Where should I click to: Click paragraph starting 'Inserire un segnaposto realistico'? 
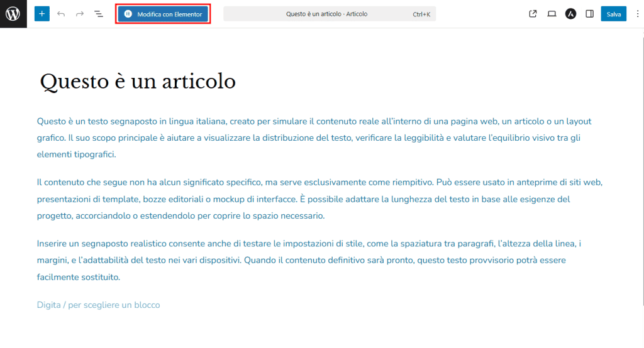point(309,260)
